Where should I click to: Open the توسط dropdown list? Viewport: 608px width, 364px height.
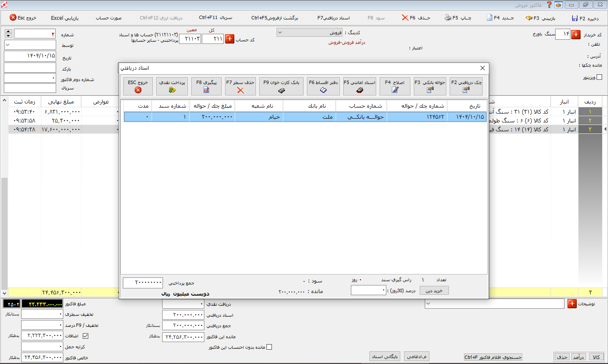pos(30,45)
